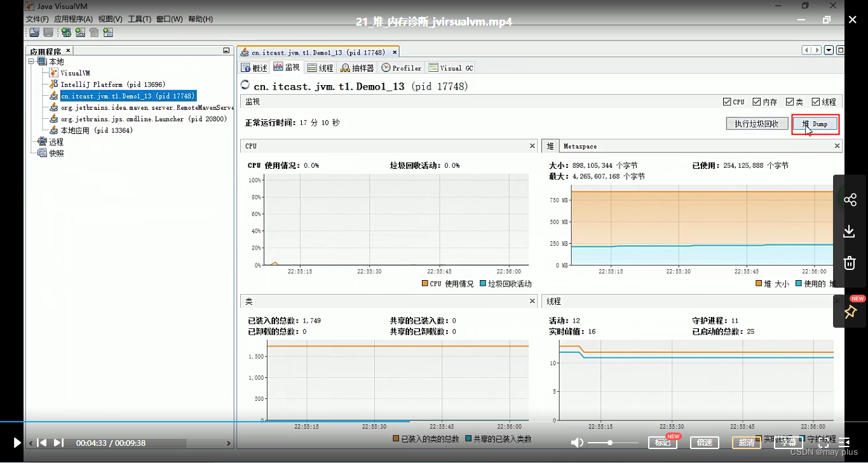Screen dimensions: 868x463
Task: Close the 类 chart panel
Action: tap(532, 301)
